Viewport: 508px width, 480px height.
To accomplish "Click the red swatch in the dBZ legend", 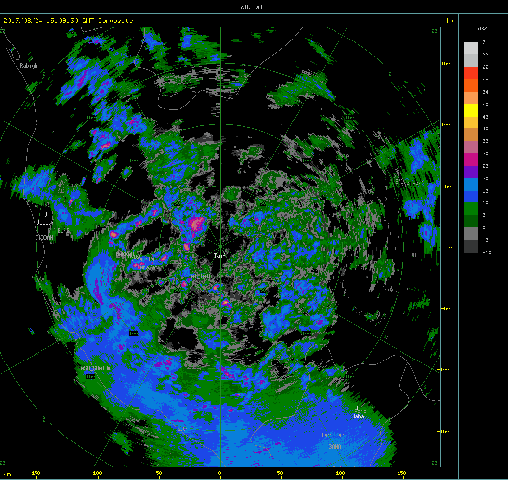I will pos(471,73).
